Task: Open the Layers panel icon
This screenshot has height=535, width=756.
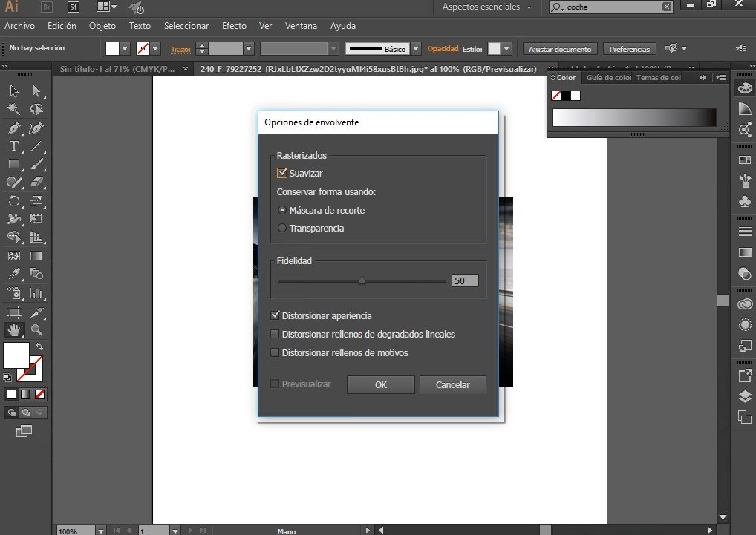Action: point(745,396)
